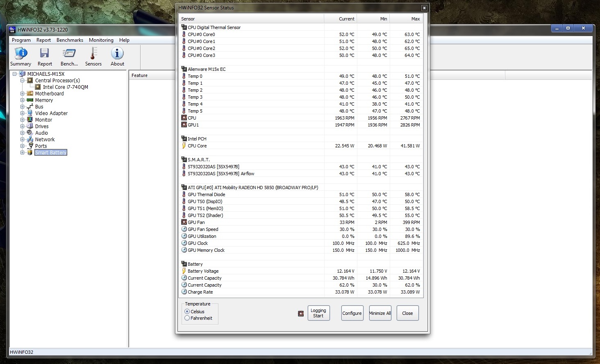The height and width of the screenshot is (364, 600).
Task: Click chip icon of Alienware M15x EC
Action: [x=184, y=69]
